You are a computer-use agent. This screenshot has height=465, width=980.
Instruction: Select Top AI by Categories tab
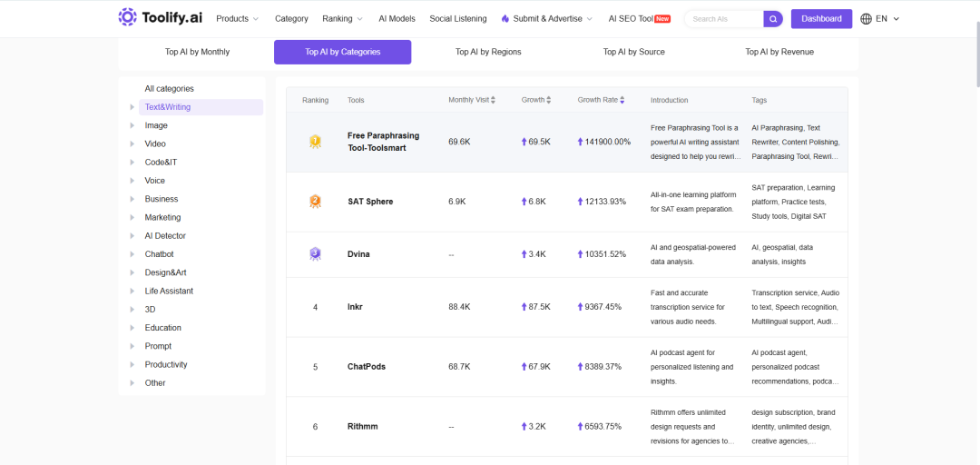pyautogui.click(x=342, y=52)
